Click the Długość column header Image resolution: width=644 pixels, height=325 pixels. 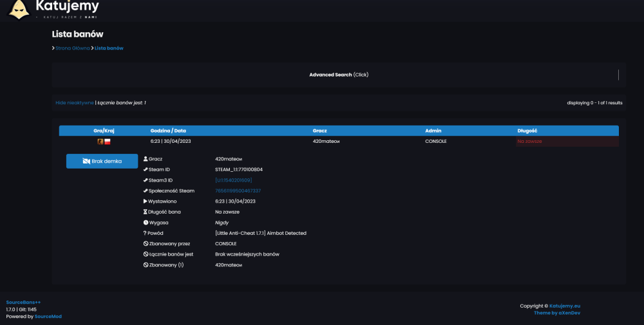tap(527, 131)
